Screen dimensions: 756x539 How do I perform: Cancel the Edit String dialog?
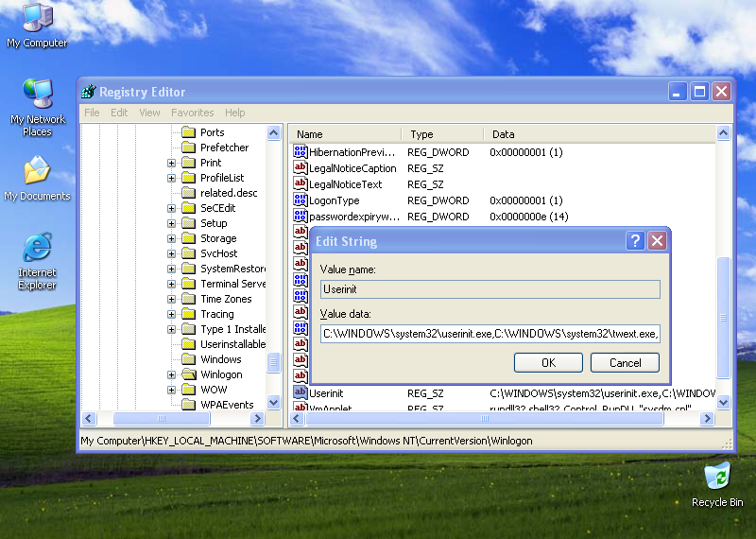625,362
